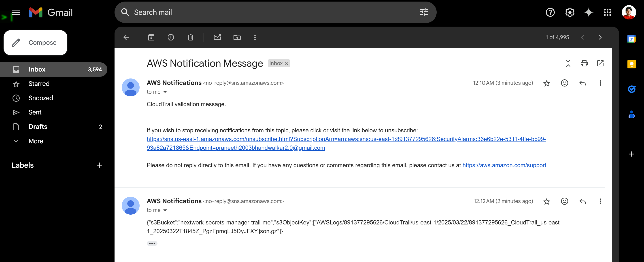644x262 pixels.
Task: Open the Move to folder icon
Action: point(237,38)
